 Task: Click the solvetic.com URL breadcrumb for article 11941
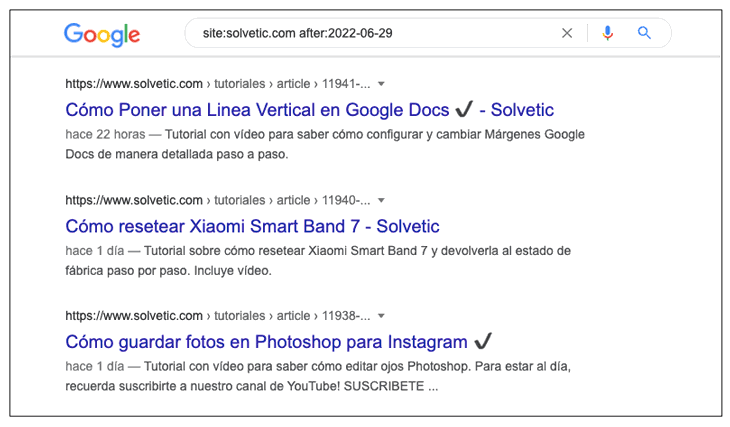[x=217, y=85]
